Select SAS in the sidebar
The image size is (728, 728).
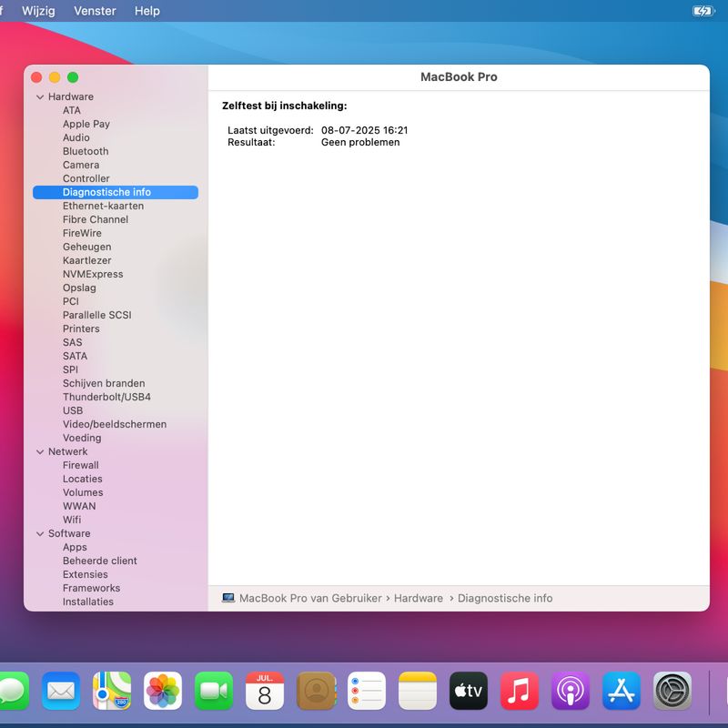[x=73, y=343]
